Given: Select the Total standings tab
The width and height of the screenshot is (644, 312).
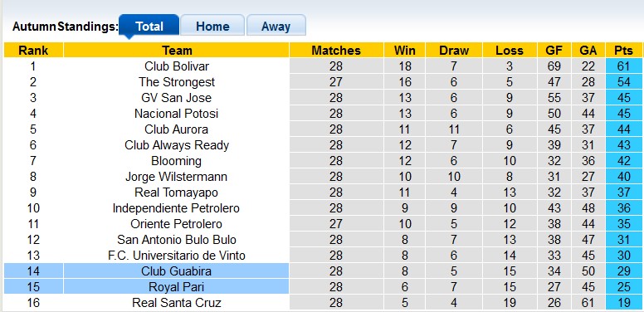Looking at the screenshot, I should 149,26.
